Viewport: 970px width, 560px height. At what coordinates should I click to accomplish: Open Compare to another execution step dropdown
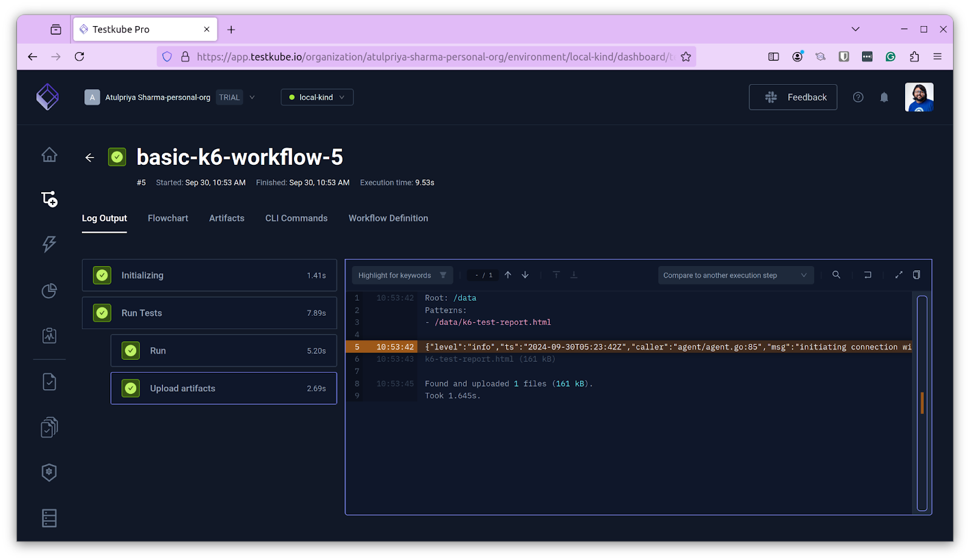point(736,275)
